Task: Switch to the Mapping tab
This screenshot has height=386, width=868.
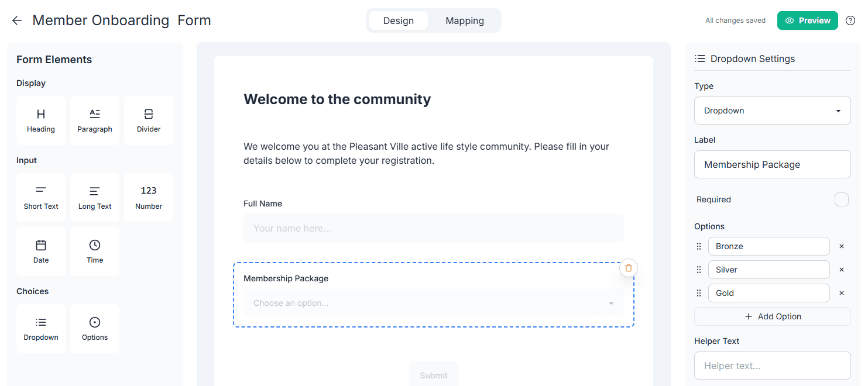Action: [x=464, y=20]
